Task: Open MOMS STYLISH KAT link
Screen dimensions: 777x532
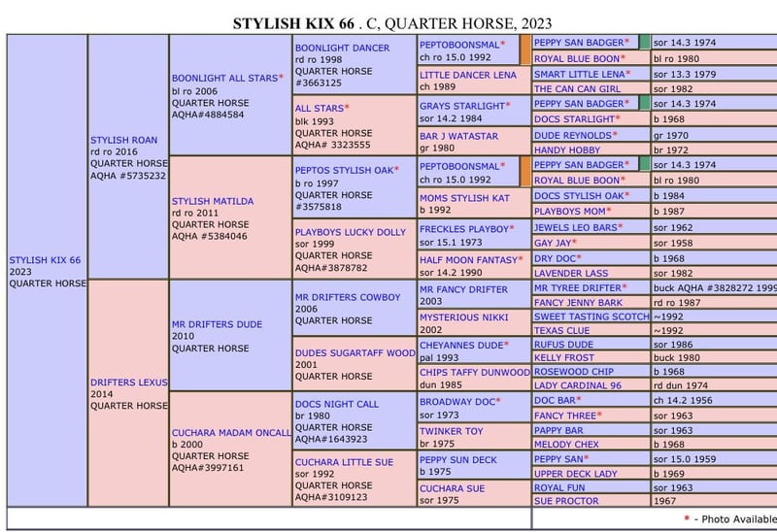Action: 464,198
